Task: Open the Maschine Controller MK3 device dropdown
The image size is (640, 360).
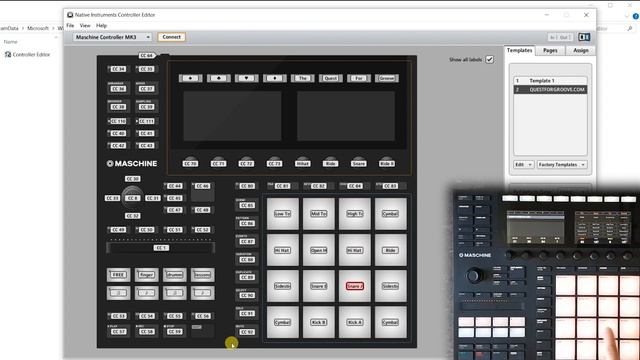Action: pos(112,37)
